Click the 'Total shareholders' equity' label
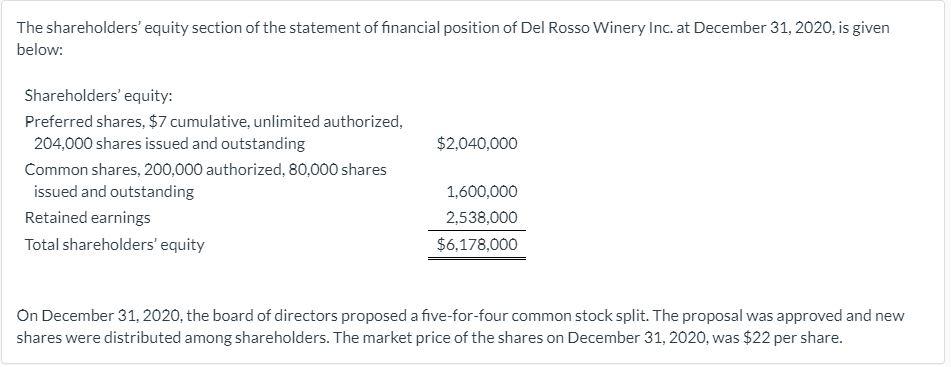The width and height of the screenshot is (951, 367). tap(115, 244)
